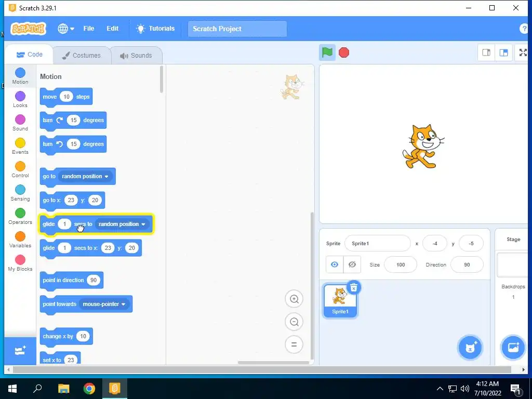Click the steps value in move block

coord(66,97)
